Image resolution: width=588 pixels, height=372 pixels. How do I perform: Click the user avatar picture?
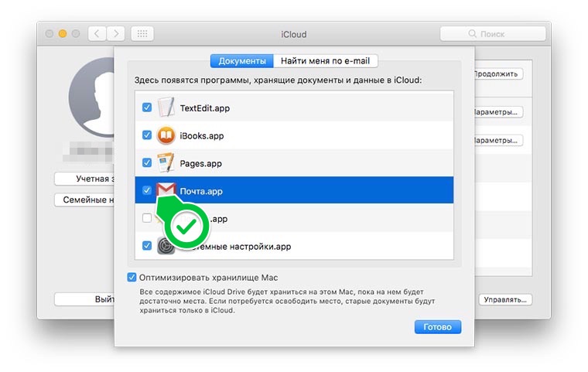pyautogui.click(x=92, y=97)
